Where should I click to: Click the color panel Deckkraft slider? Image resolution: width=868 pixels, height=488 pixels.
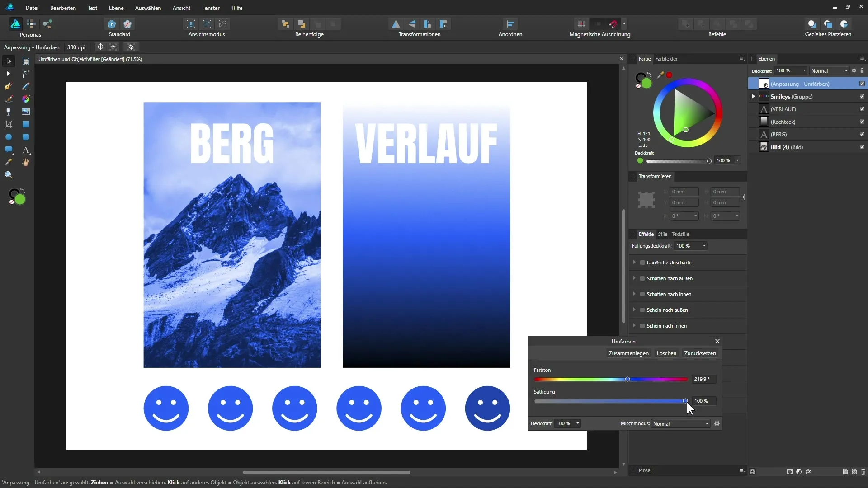pos(678,161)
